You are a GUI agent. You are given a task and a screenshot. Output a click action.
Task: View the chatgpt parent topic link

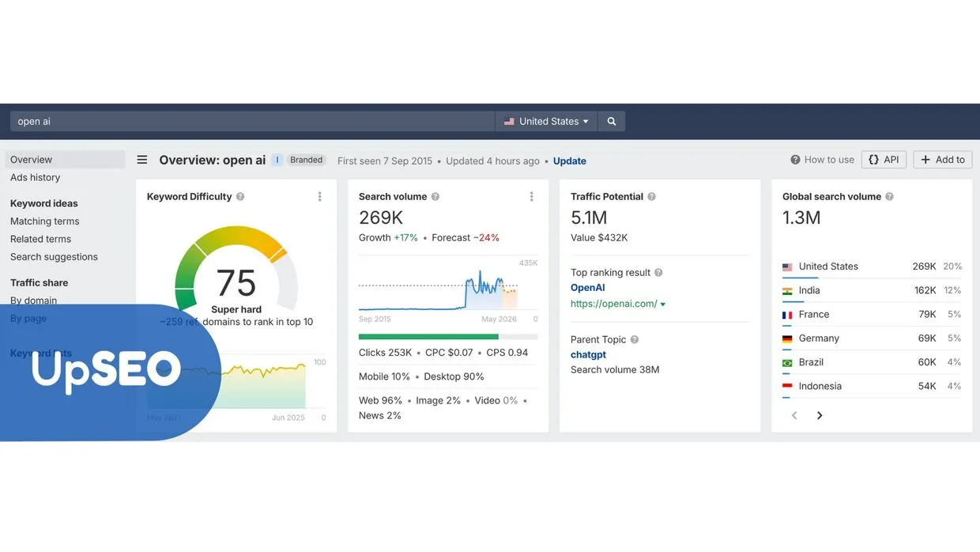(588, 354)
